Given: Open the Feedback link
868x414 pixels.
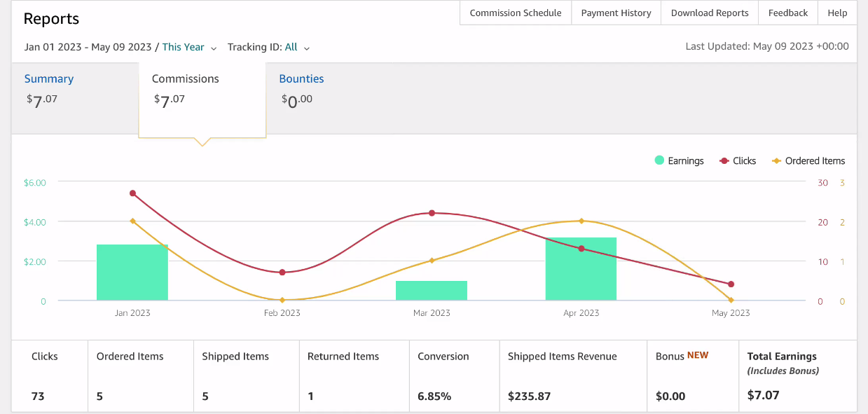Looking at the screenshot, I should [788, 13].
